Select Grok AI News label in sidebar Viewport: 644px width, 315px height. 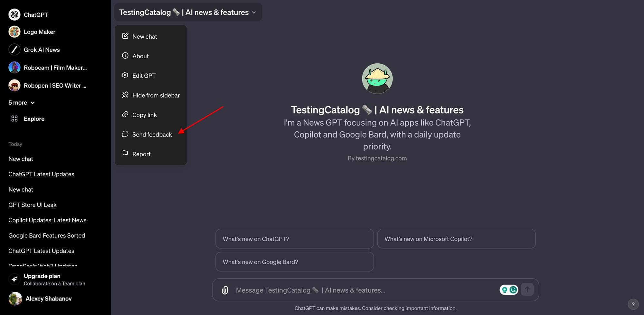pyautogui.click(x=42, y=50)
